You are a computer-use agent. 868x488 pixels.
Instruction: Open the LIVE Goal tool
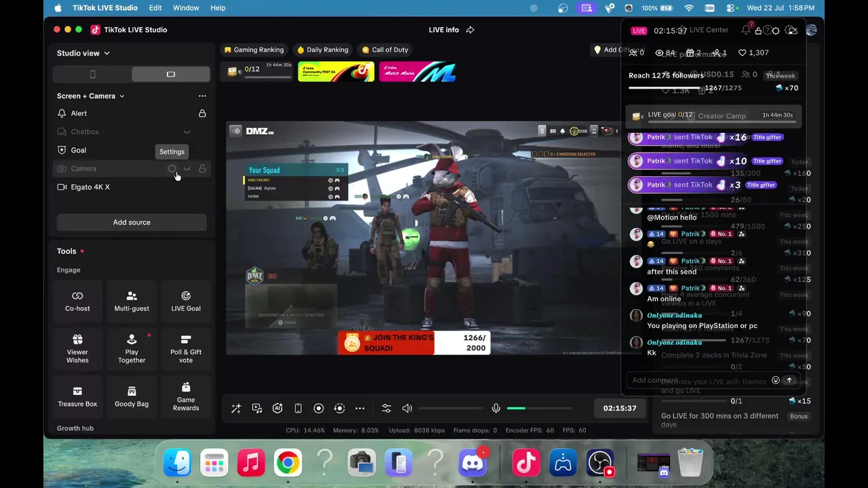pos(186,301)
